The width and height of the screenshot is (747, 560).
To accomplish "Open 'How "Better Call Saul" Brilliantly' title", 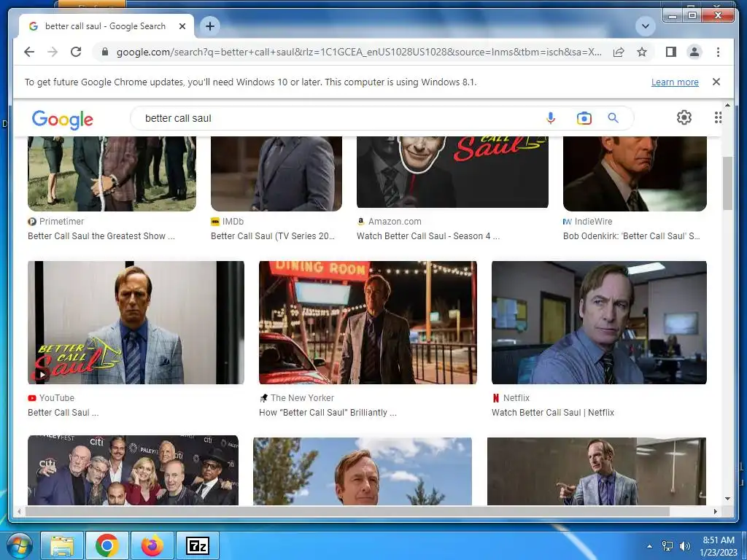I will click(x=328, y=413).
